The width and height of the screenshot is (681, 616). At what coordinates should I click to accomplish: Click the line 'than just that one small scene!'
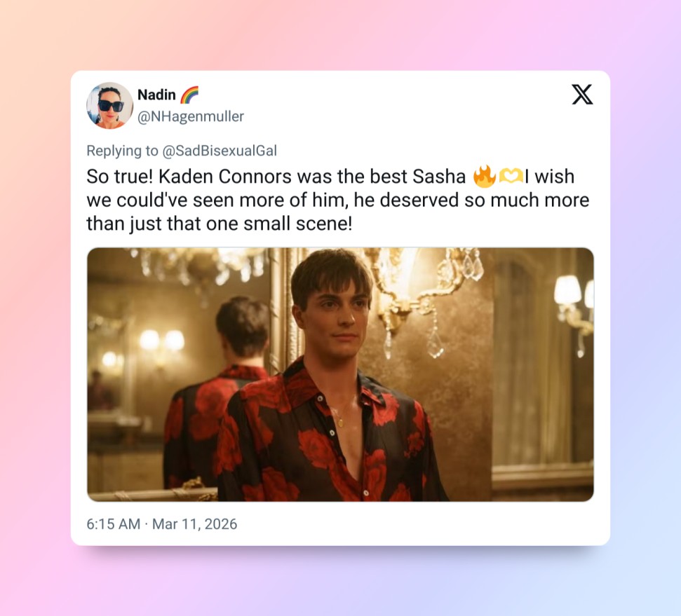point(220,224)
